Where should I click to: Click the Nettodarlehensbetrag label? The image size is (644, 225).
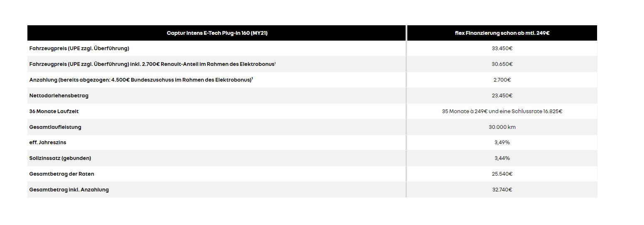point(59,96)
